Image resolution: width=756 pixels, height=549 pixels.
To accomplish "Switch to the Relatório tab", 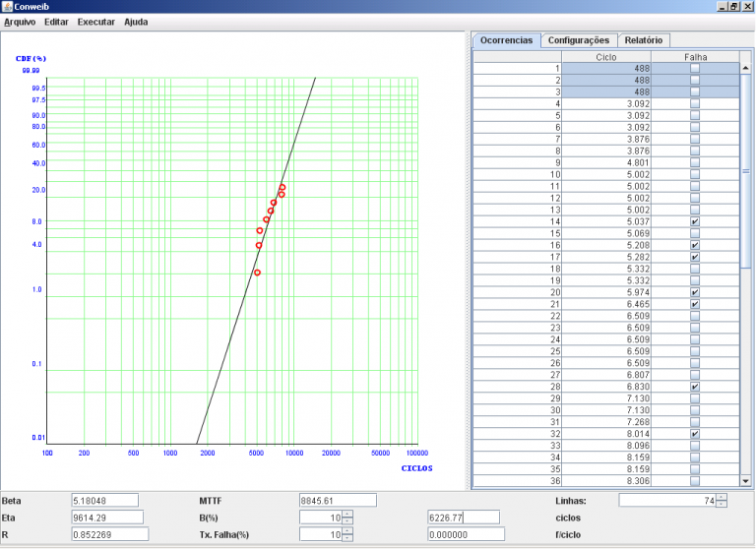I will (x=644, y=40).
